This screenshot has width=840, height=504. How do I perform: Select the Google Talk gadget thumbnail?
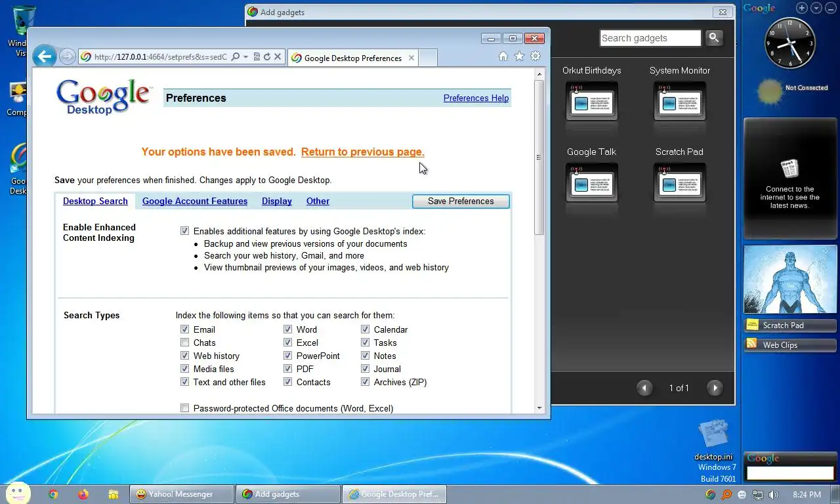[x=591, y=182]
